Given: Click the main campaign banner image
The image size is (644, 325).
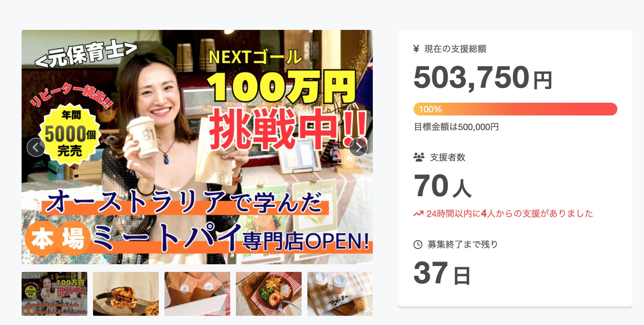Looking at the screenshot, I should pos(197,147).
